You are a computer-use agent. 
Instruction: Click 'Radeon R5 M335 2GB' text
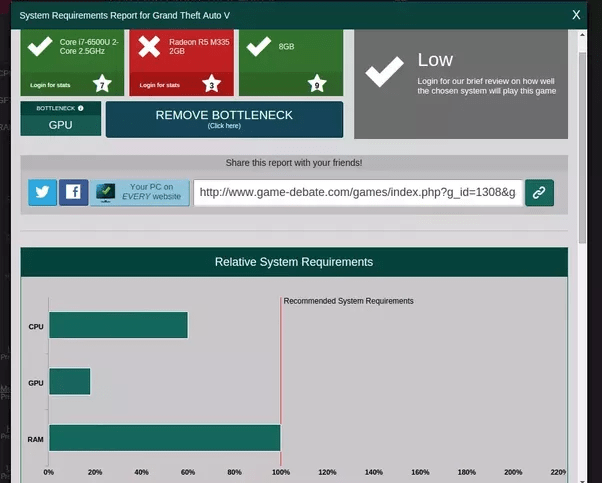(199, 46)
